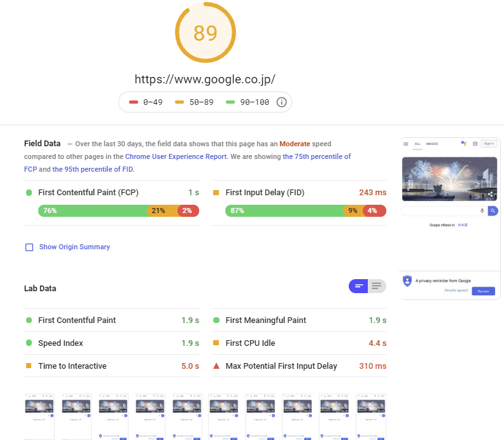The image size is (504, 440).
Task: Click the privacy shield icon in preview
Action: coord(407,281)
